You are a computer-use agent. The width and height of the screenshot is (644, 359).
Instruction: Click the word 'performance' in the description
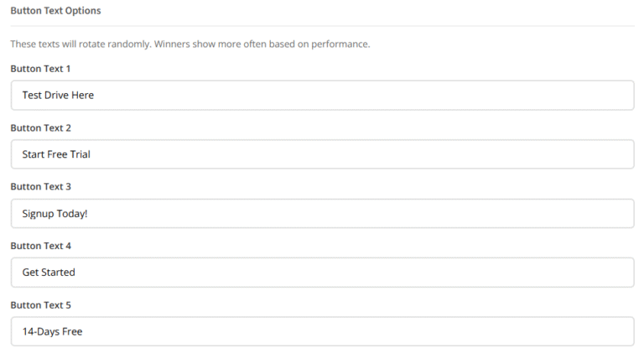[x=340, y=44]
